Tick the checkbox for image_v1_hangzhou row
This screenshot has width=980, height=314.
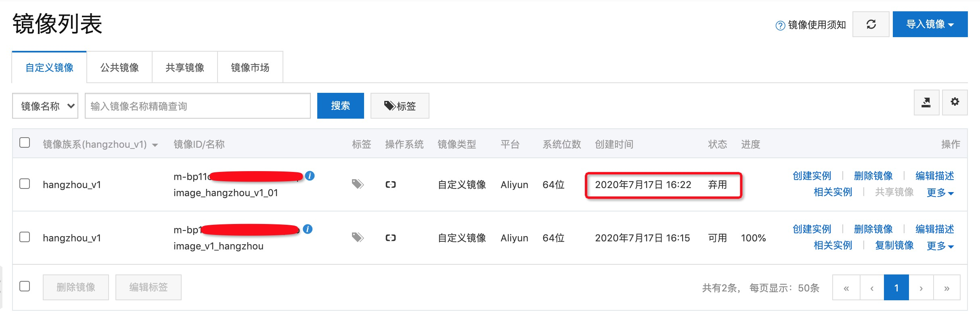[x=25, y=237]
